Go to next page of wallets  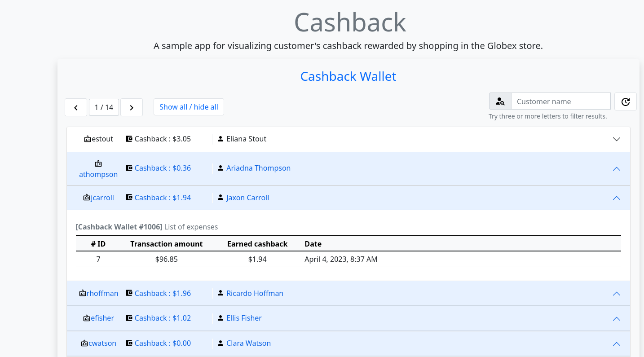click(x=132, y=107)
